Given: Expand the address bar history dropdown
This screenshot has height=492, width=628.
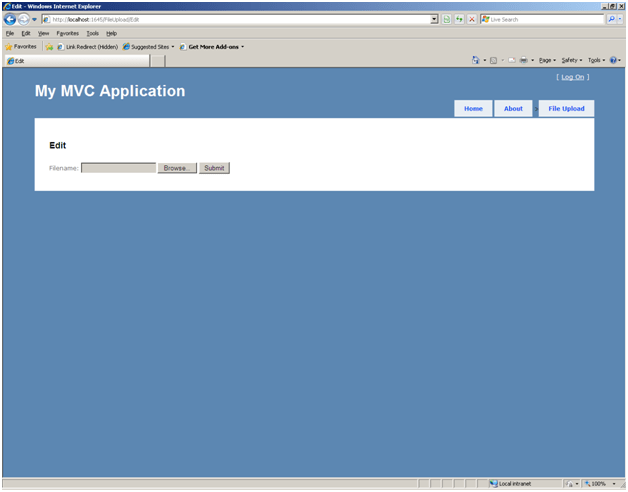Looking at the screenshot, I should [434, 19].
